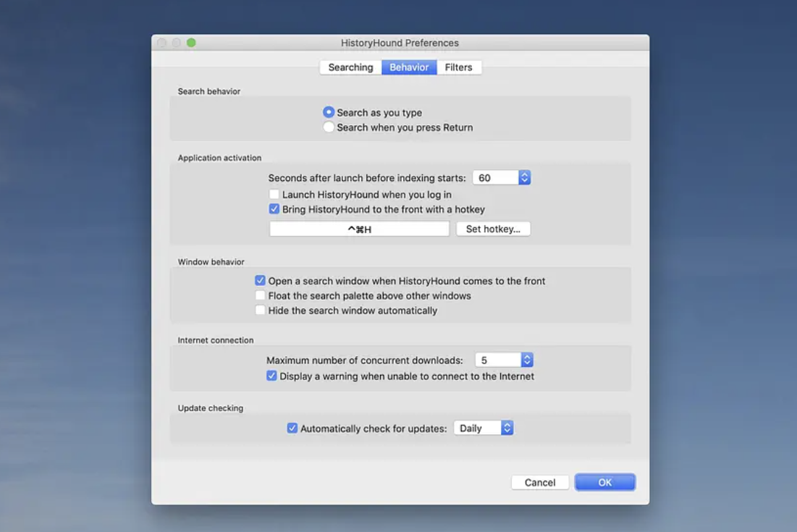Select the hotkey field showing ^⌘H

coord(358,228)
